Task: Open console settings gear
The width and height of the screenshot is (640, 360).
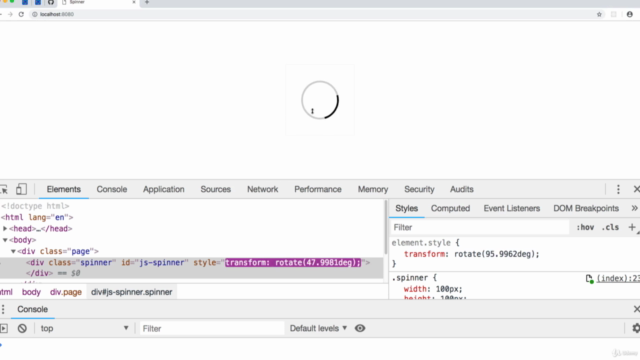Action: (x=636, y=329)
